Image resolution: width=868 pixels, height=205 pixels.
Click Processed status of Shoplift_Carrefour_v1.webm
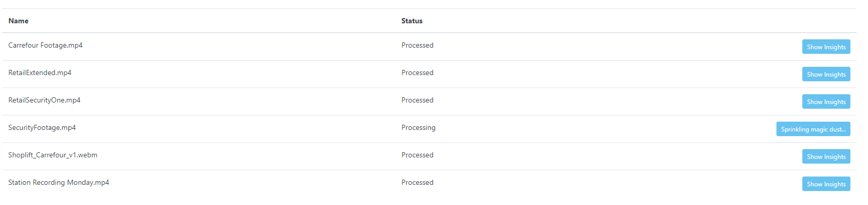pos(417,155)
